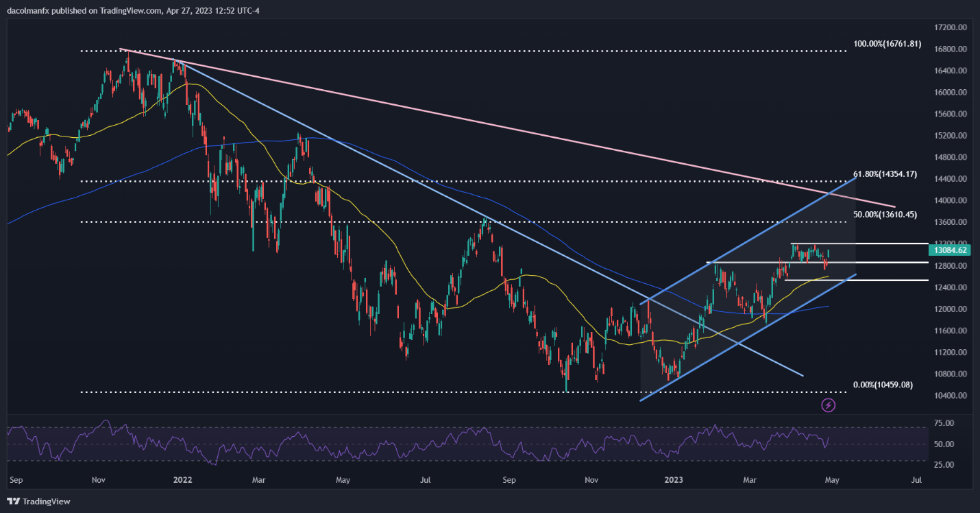The width and height of the screenshot is (980, 513).
Task: Click the 75.00 RSI axis value
Action: (x=944, y=424)
